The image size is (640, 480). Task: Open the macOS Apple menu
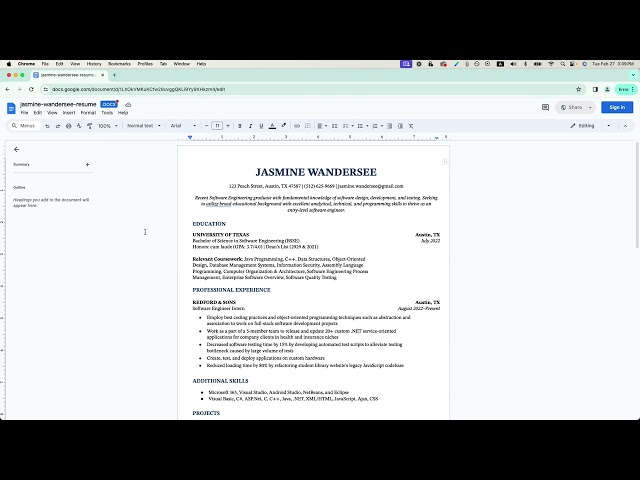[9, 64]
